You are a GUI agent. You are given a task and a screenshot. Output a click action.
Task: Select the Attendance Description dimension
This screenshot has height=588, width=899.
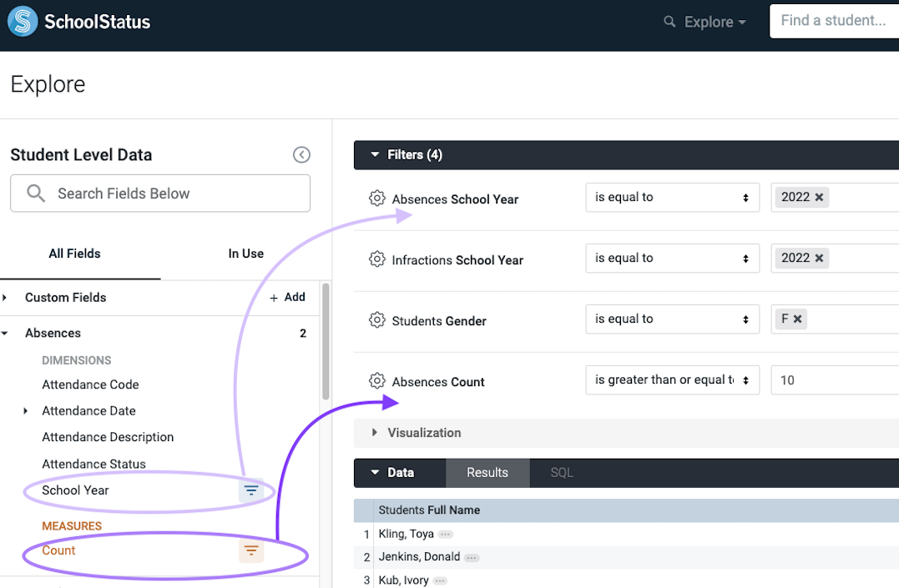coord(108,437)
